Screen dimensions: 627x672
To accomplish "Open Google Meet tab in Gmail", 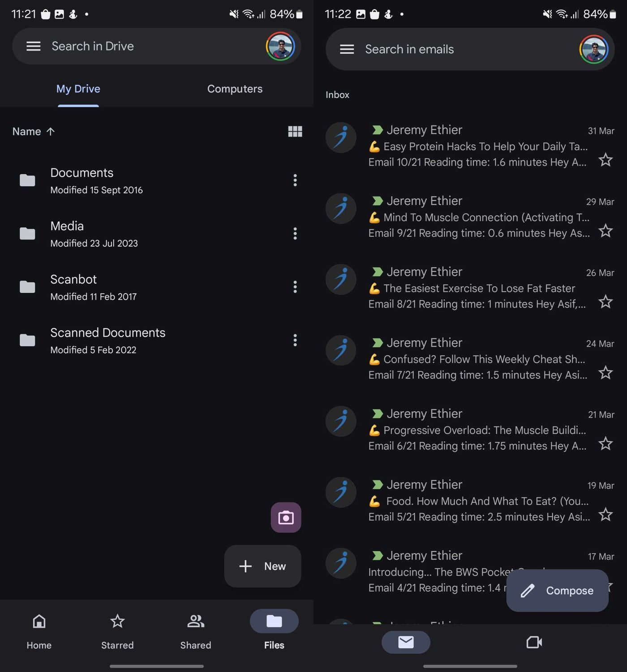I will [x=533, y=642].
